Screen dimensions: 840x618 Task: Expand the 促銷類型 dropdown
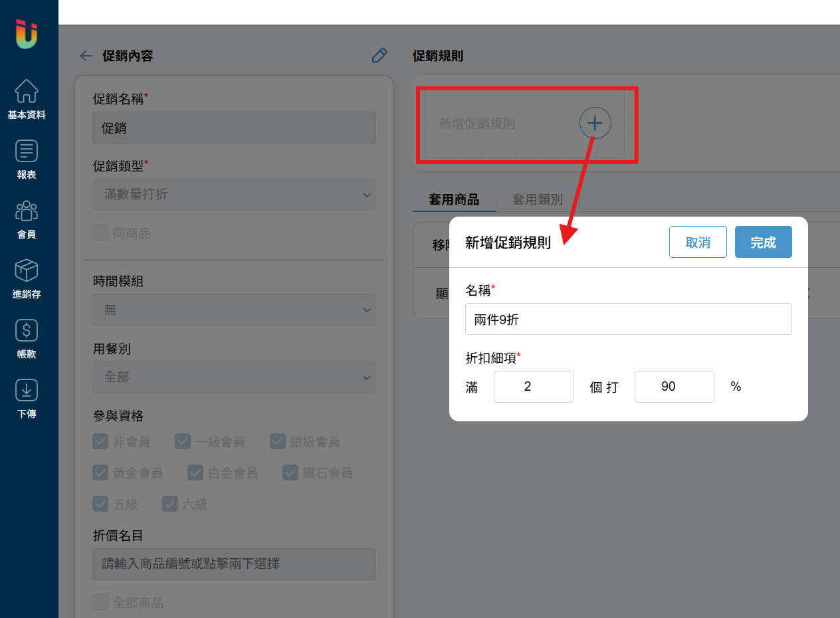[234, 195]
